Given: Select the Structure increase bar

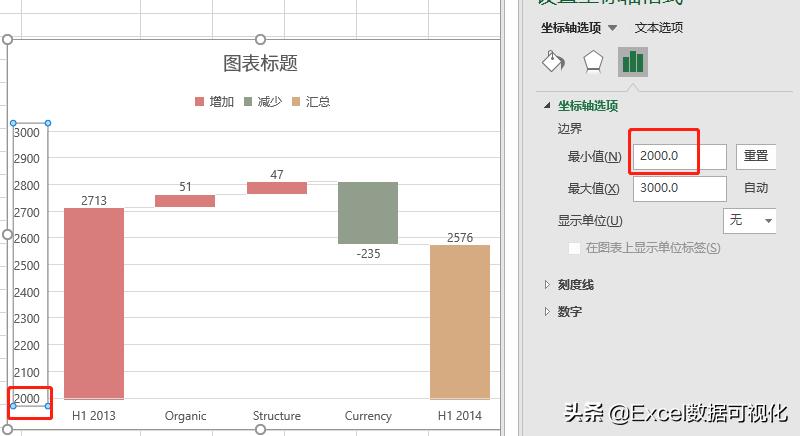Looking at the screenshot, I should point(277,188).
